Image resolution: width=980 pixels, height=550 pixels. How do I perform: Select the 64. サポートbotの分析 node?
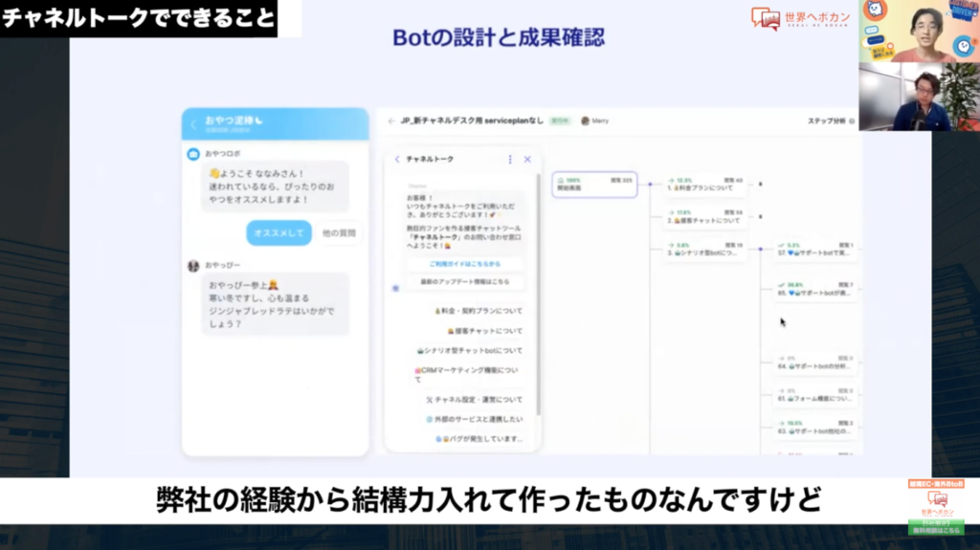815,363
